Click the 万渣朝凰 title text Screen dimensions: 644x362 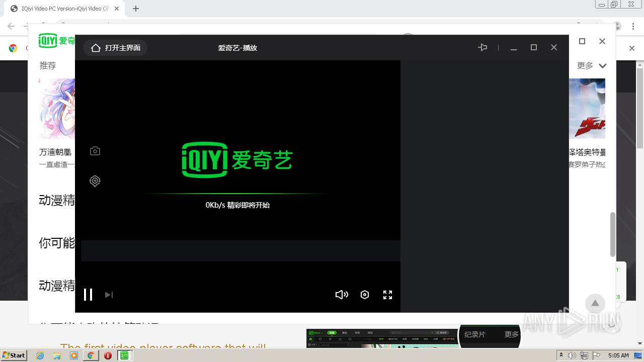pos(55,152)
